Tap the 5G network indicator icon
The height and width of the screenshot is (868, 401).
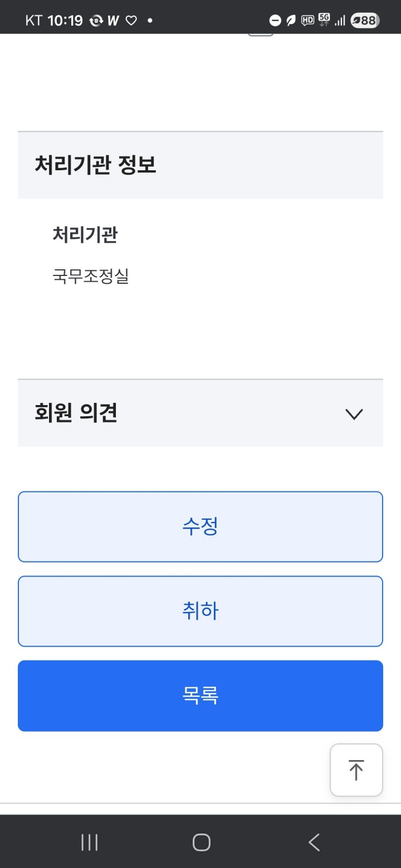tap(324, 20)
